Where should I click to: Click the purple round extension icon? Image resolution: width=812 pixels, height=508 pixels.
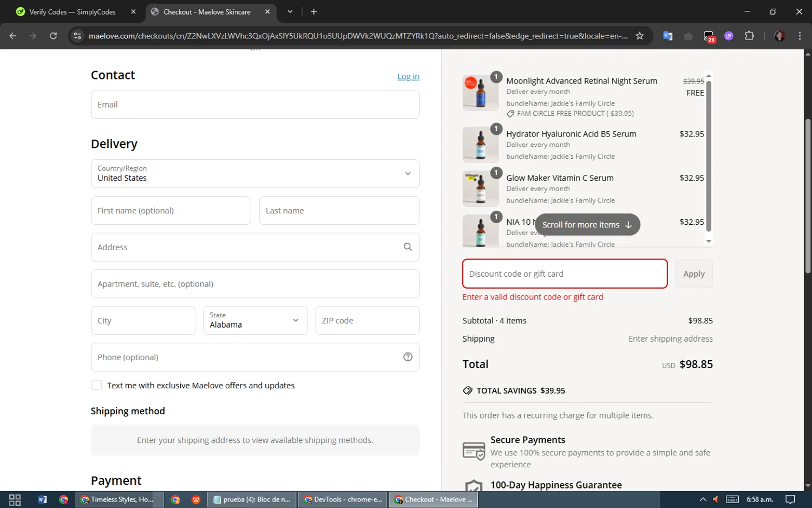tap(729, 36)
